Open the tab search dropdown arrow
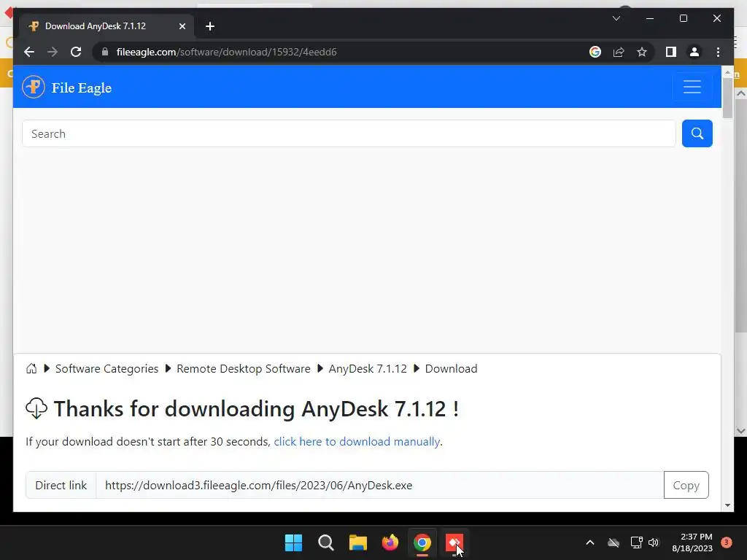Screen dimensions: 747x560 616,18
